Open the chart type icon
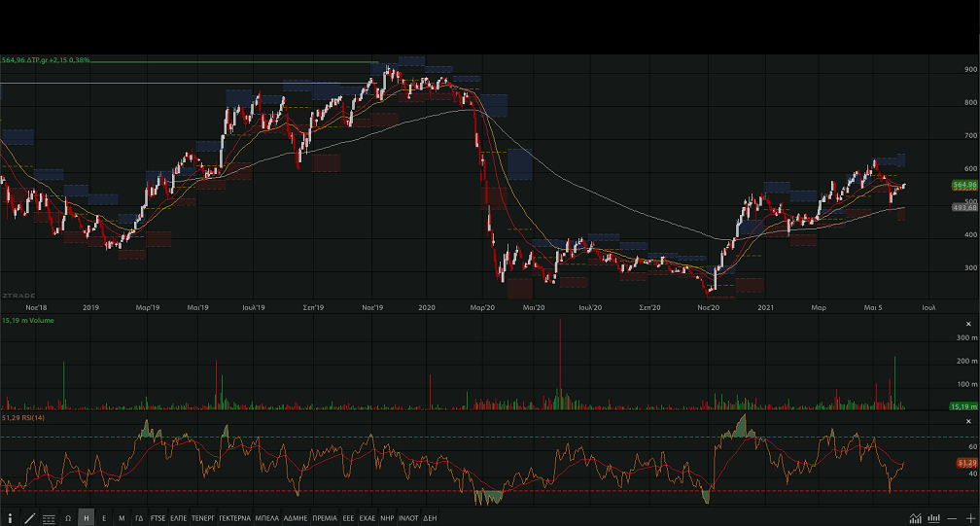The height and width of the screenshot is (526, 980). 915,518
